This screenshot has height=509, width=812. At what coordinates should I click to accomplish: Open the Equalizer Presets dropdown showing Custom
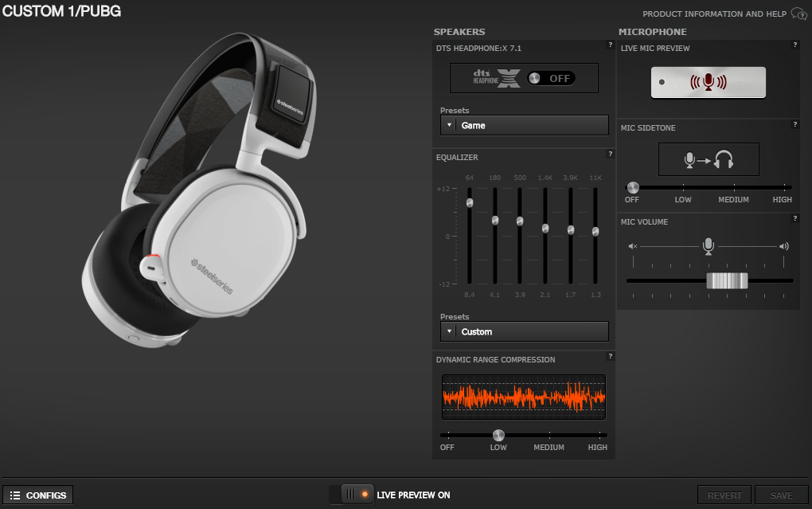(524, 331)
